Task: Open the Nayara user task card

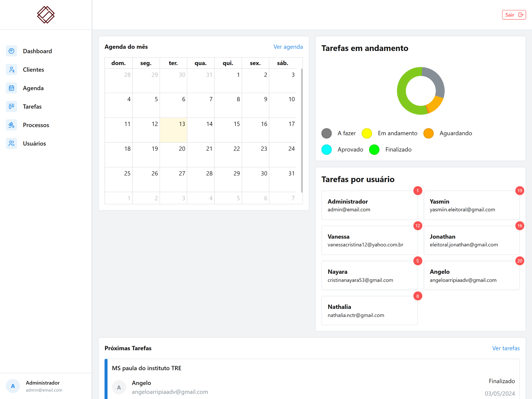Action: point(369,275)
